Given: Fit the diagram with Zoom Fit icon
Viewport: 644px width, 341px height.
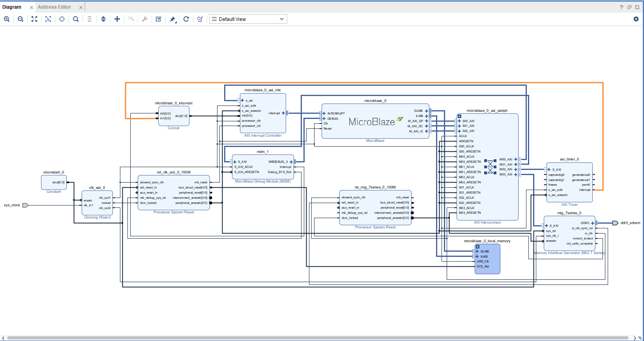Looking at the screenshot, I should click(x=34, y=19).
